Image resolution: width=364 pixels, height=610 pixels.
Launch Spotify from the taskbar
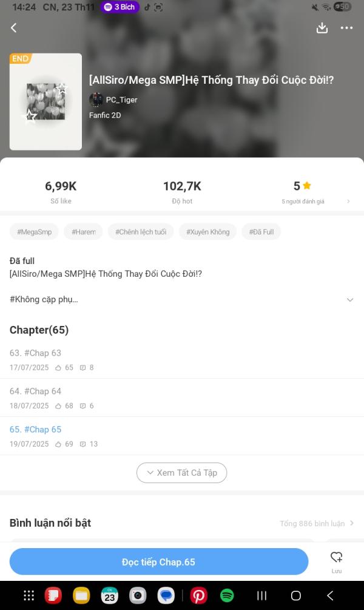coord(227,595)
